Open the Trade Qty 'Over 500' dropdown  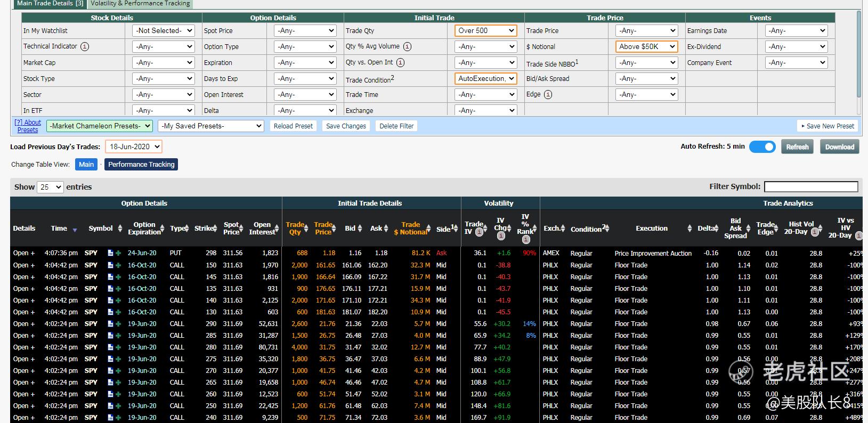coord(486,30)
